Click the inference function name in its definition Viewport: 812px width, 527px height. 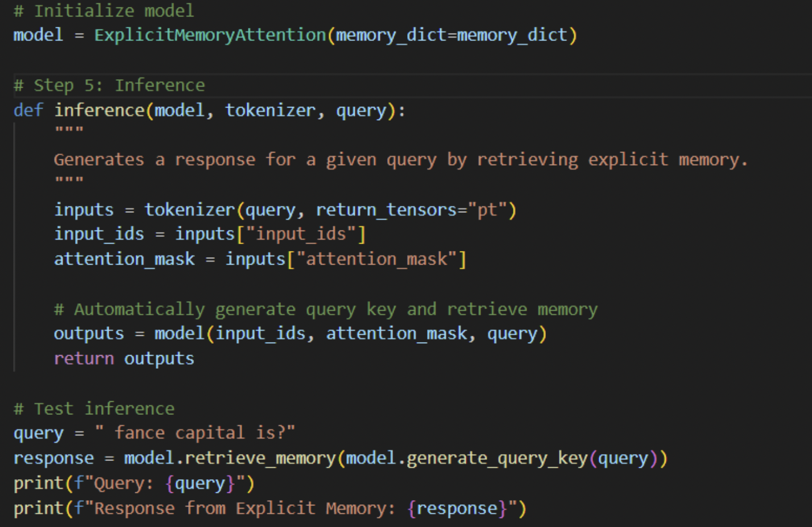click(x=100, y=110)
